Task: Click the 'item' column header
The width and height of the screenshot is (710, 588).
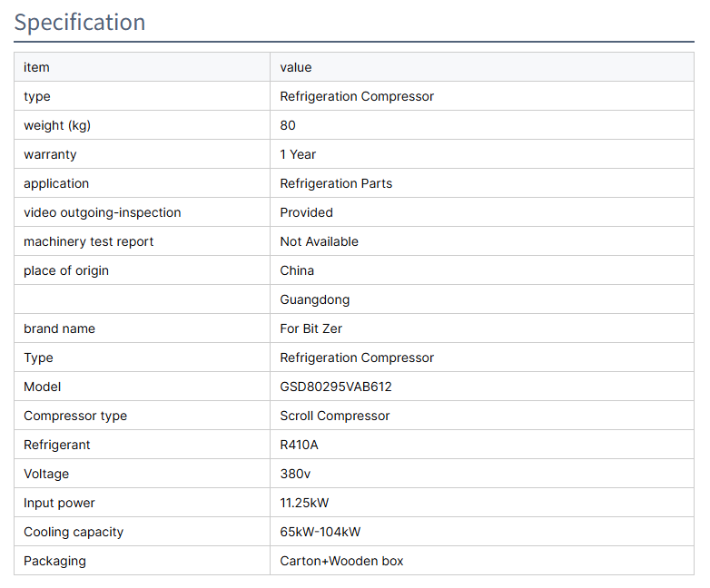Action: pyautogui.click(x=36, y=67)
